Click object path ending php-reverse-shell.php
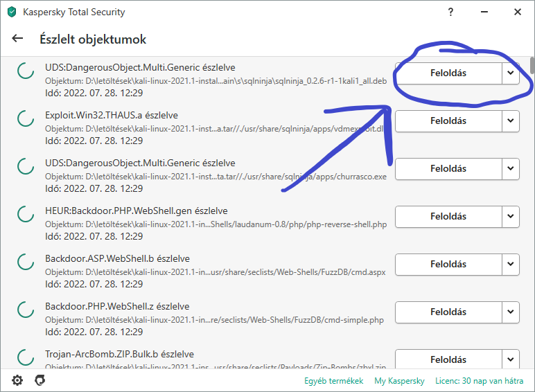Screen dimensions: 535x392 216,224
